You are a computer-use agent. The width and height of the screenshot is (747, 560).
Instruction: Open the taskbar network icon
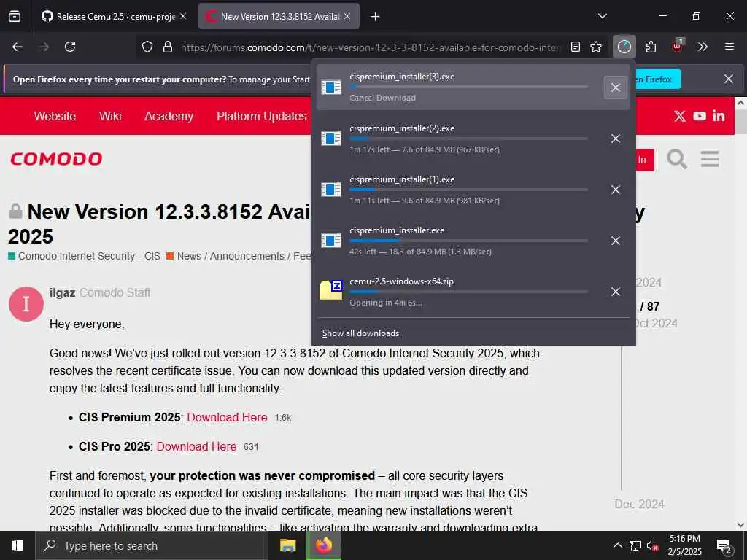click(x=635, y=545)
